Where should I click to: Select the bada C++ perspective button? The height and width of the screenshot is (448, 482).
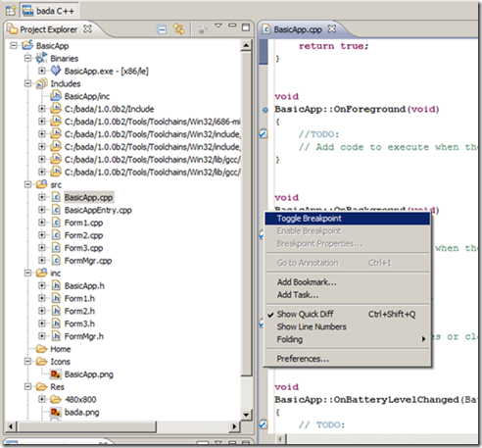coord(49,11)
